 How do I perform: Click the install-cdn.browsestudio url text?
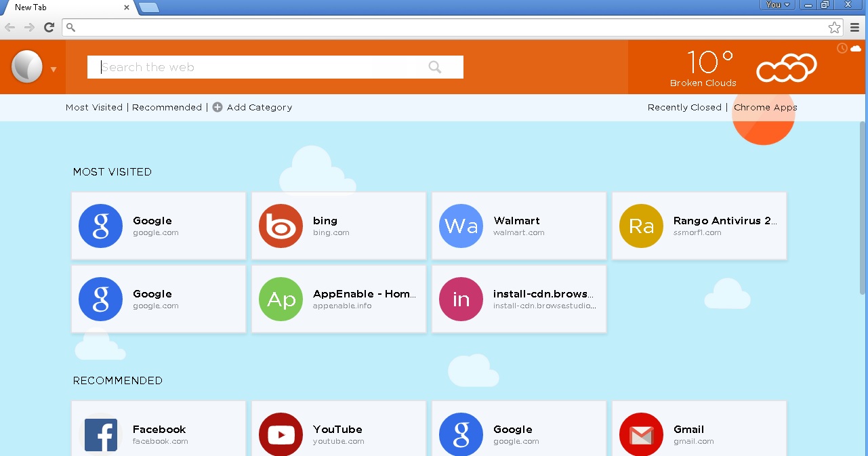click(x=545, y=306)
